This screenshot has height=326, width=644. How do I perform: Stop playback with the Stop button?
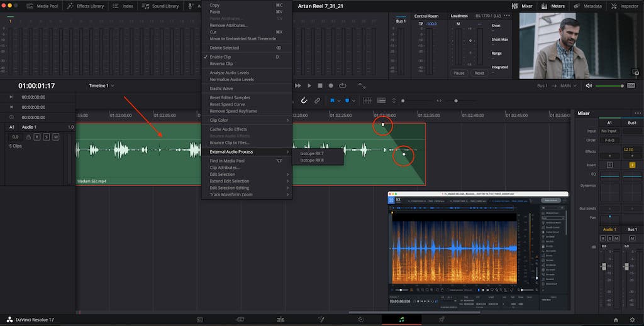[320, 85]
